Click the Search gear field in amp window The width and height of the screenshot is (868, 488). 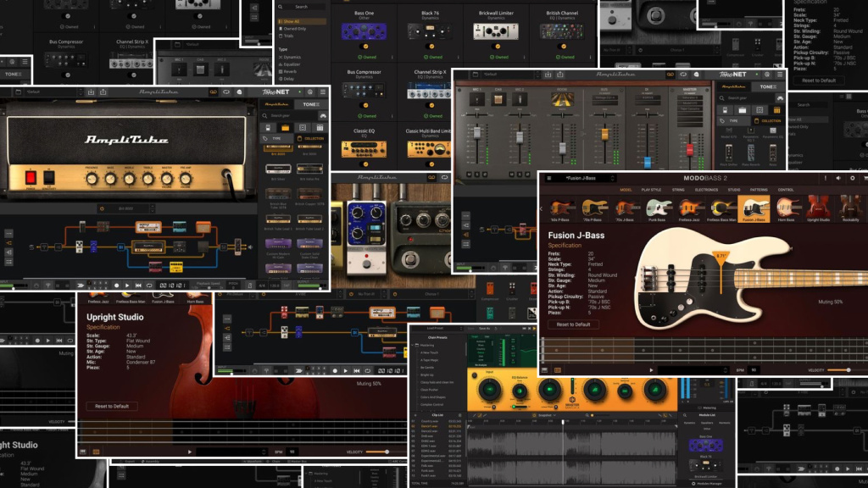point(290,115)
